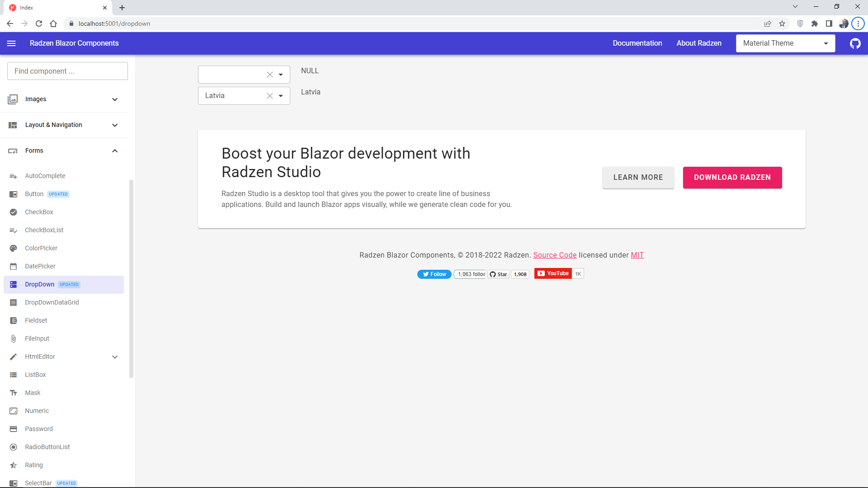Click the DOWNLOAD RADZEN button
This screenshot has height=488, width=868.
[732, 178]
